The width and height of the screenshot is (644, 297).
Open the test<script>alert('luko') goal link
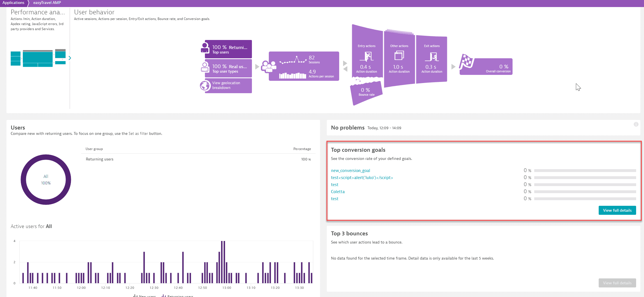tap(362, 178)
